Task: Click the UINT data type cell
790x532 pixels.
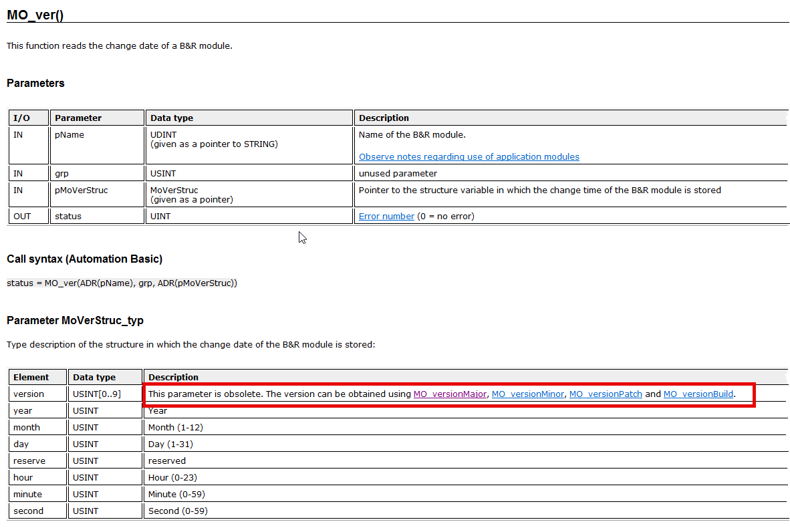Action: [x=249, y=216]
